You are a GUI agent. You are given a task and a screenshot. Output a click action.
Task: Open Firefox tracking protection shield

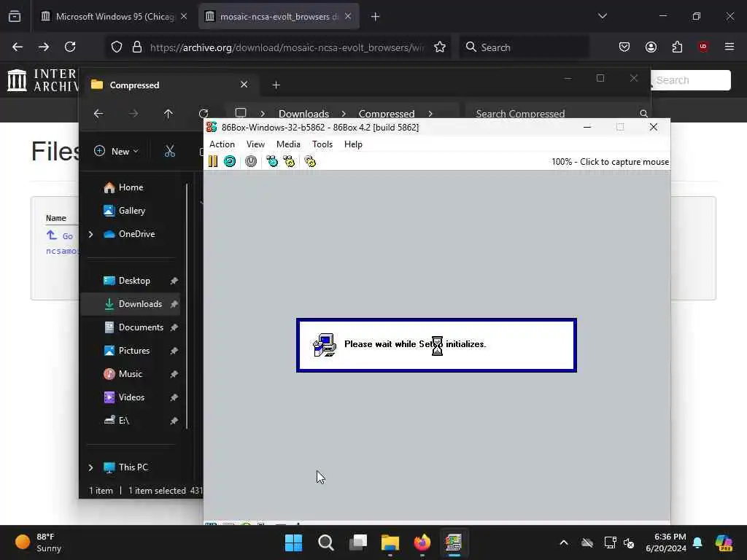point(117,47)
